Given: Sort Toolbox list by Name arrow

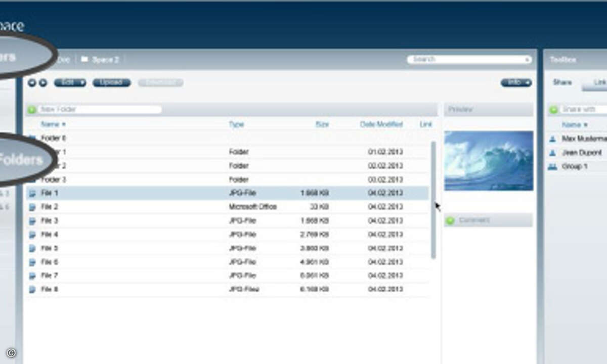Looking at the screenshot, I should tap(585, 124).
